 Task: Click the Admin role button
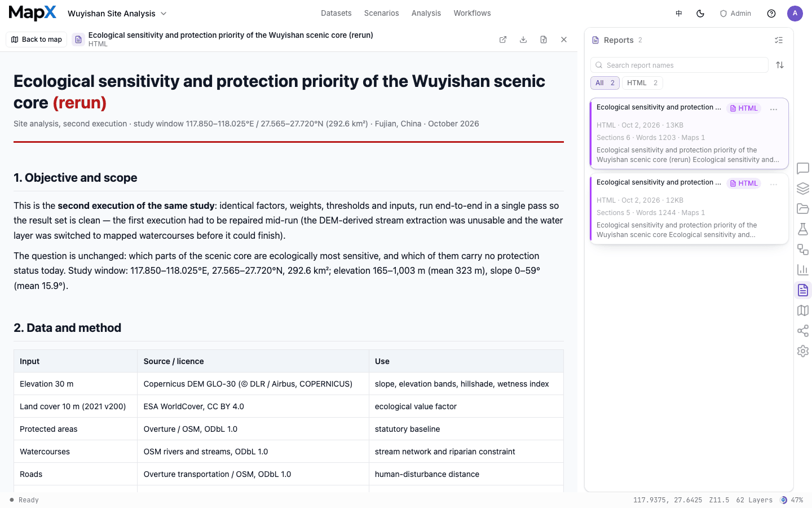(x=735, y=14)
